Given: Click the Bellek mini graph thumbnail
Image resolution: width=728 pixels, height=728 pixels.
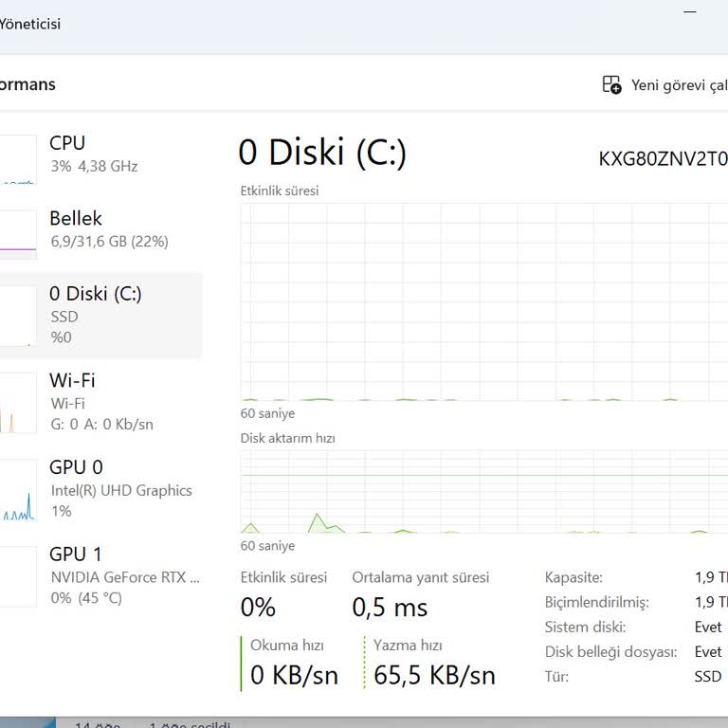Looking at the screenshot, I should pyautogui.click(x=18, y=234).
